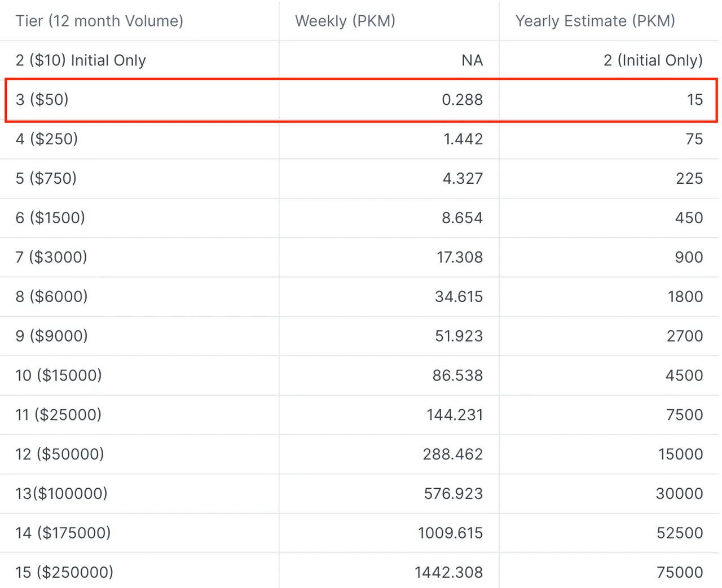Select the yearly estimate value 52500

tap(680, 533)
